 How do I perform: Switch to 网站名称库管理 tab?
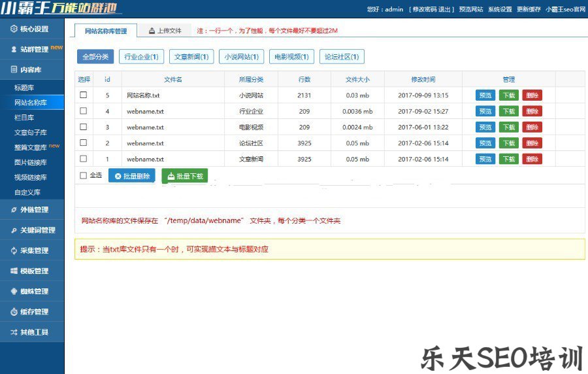point(106,31)
